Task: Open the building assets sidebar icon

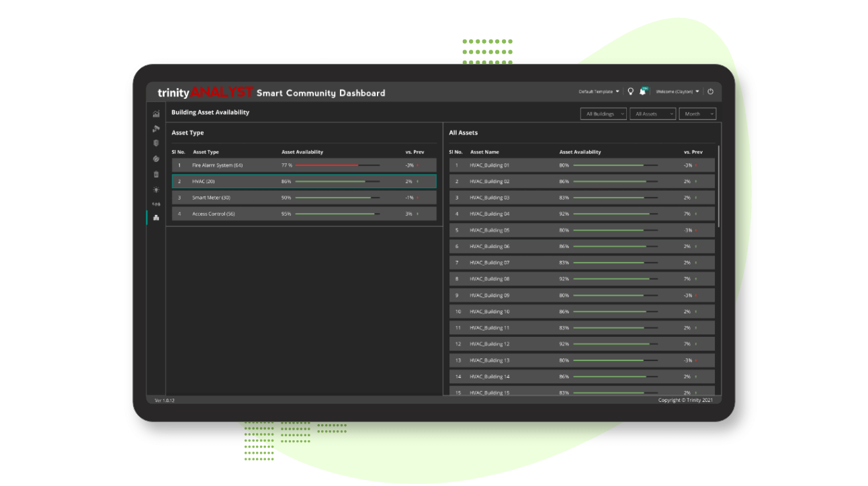Action: pos(156,217)
